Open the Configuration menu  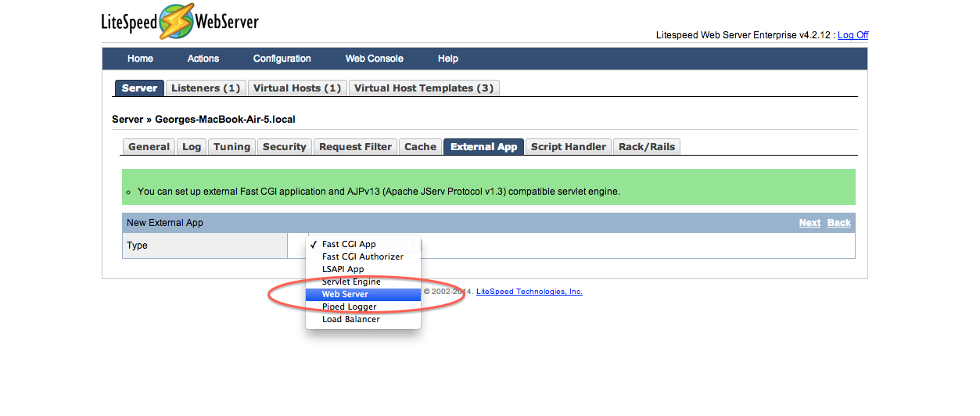click(x=282, y=59)
